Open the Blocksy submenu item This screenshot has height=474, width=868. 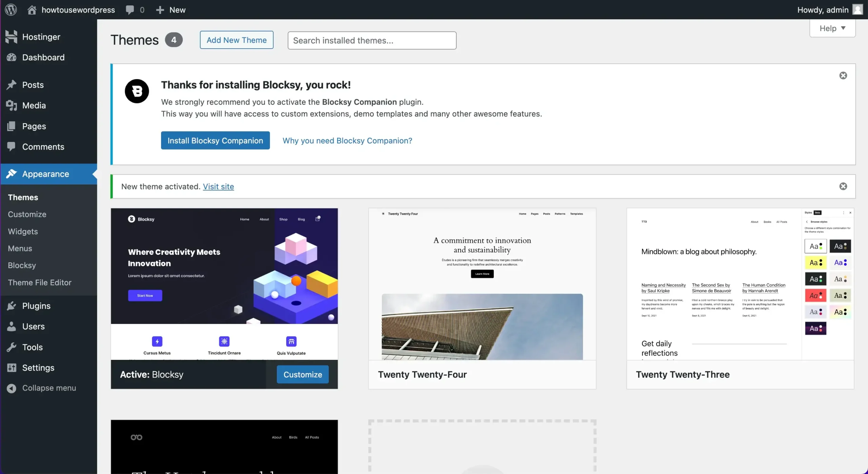tap(22, 265)
